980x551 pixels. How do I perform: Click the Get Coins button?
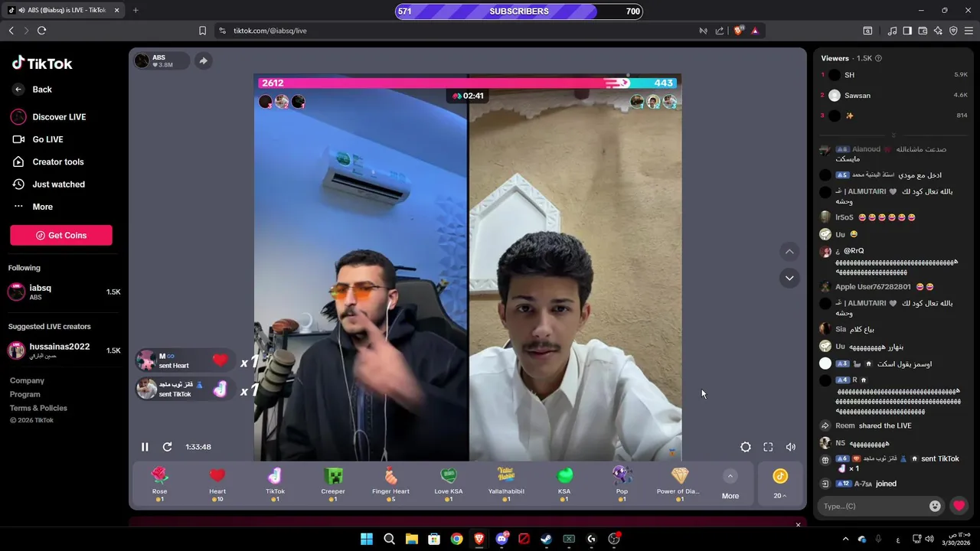(x=61, y=236)
